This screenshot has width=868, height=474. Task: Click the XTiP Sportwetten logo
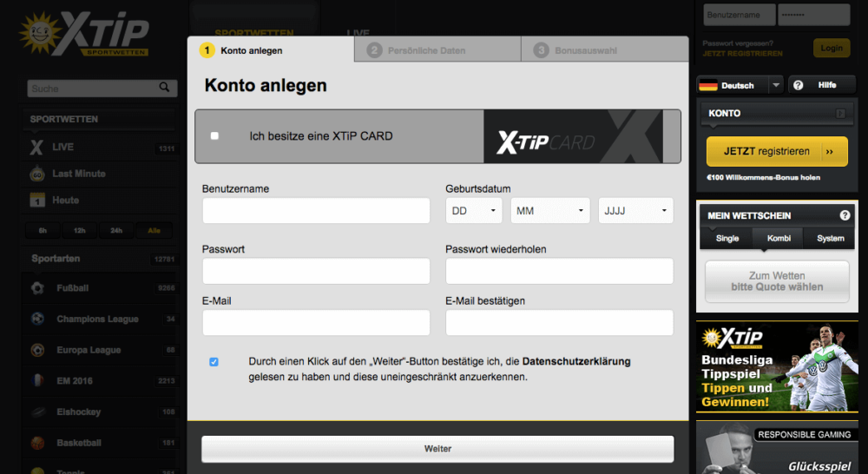pyautogui.click(x=84, y=34)
